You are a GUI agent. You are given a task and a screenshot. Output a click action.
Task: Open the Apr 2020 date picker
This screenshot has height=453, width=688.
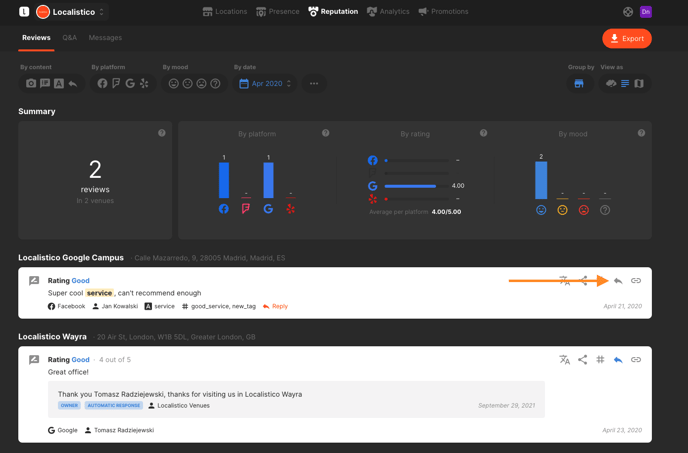(x=265, y=83)
